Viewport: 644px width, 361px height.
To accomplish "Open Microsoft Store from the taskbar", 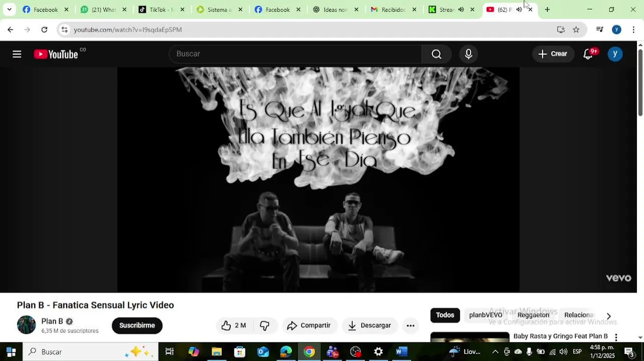I will pos(240,352).
